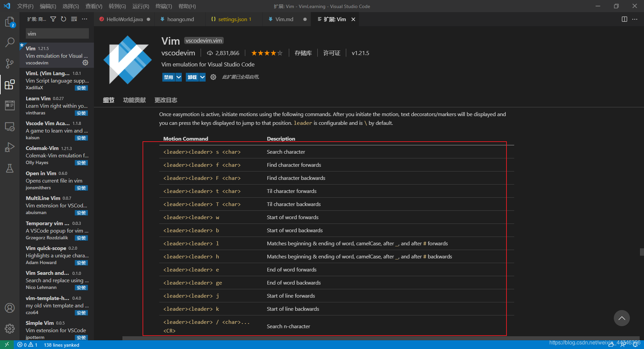Select Vim quick-scope in extension list
Screen dimensions: 644x349
coord(57,255)
